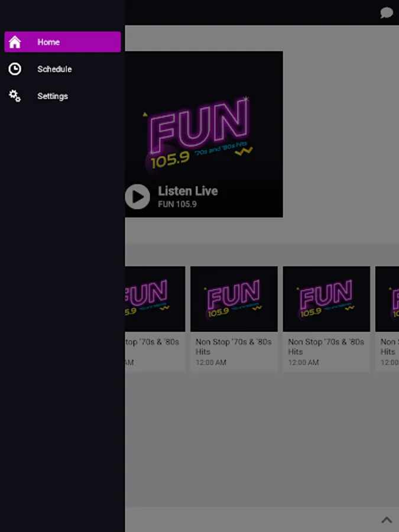This screenshot has height=532, width=399.
Task: Click the house icon beside Home
Action: pos(15,42)
